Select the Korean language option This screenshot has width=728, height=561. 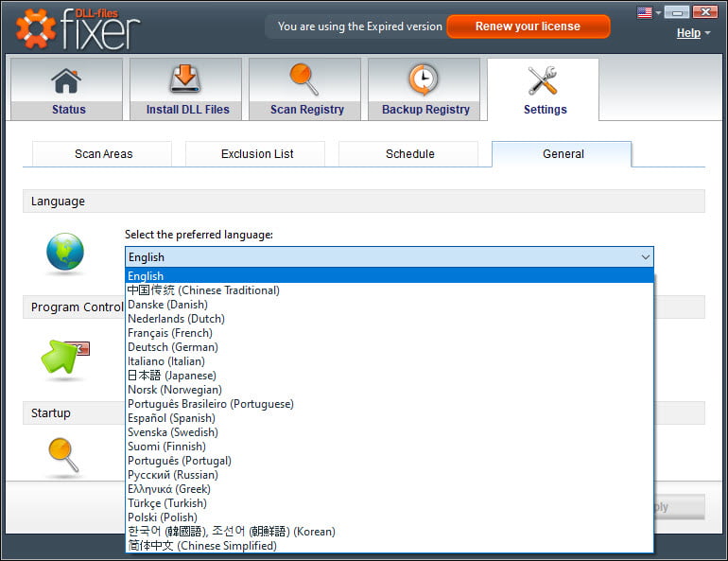(x=390, y=532)
